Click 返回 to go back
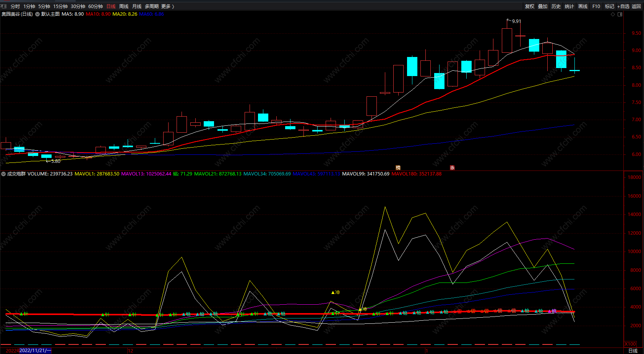Screen dimensions: 644x354 (636, 6)
